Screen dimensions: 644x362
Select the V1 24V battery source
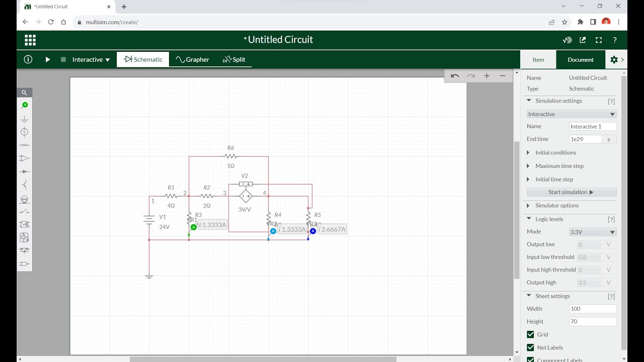[149, 220]
